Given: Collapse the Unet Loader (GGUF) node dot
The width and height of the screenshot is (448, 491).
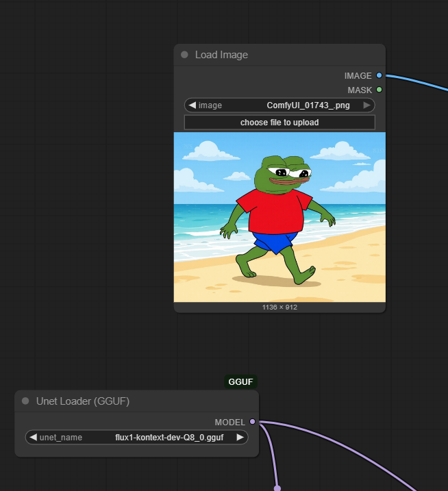Looking at the screenshot, I should coord(25,401).
